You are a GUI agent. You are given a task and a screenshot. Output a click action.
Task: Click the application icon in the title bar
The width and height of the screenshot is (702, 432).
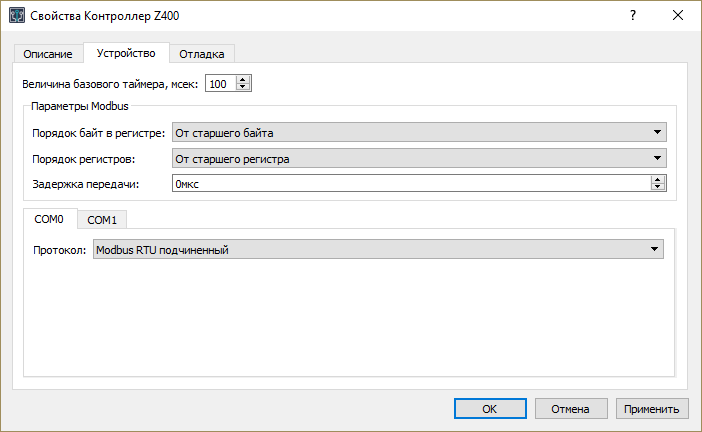point(17,17)
